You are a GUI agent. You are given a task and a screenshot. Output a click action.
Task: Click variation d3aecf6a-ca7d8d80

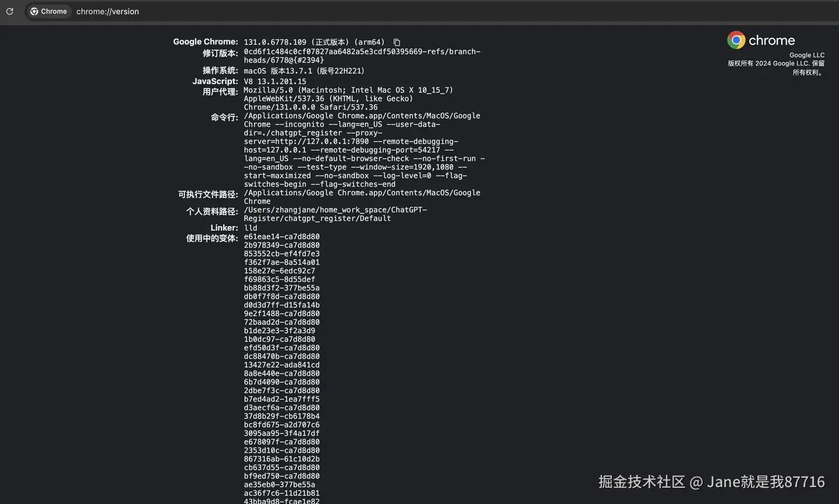coord(281,408)
